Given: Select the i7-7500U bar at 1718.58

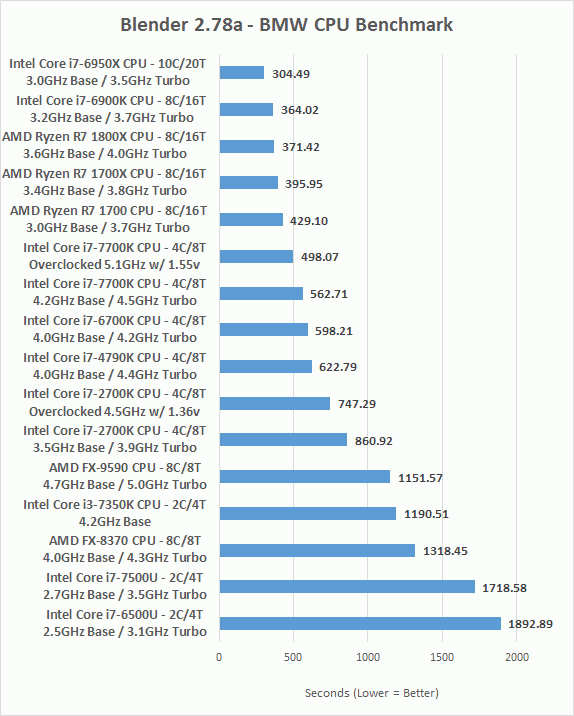Looking at the screenshot, I should (347, 587).
